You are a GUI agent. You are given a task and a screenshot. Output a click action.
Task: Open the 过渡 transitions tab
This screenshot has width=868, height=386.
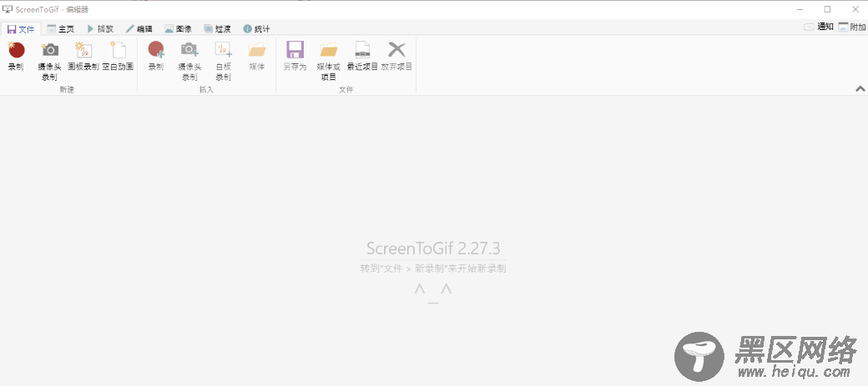coord(217,28)
